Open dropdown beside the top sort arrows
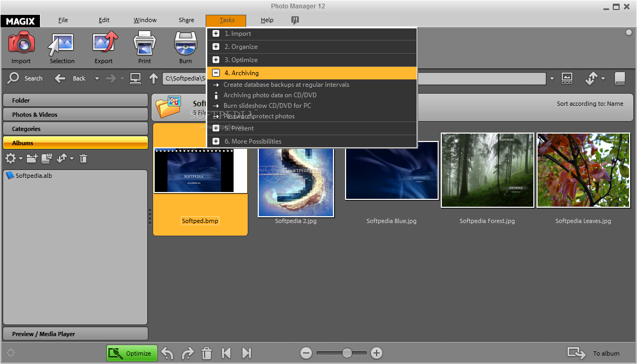Image resolution: width=637 pixels, height=364 pixels. point(603,79)
